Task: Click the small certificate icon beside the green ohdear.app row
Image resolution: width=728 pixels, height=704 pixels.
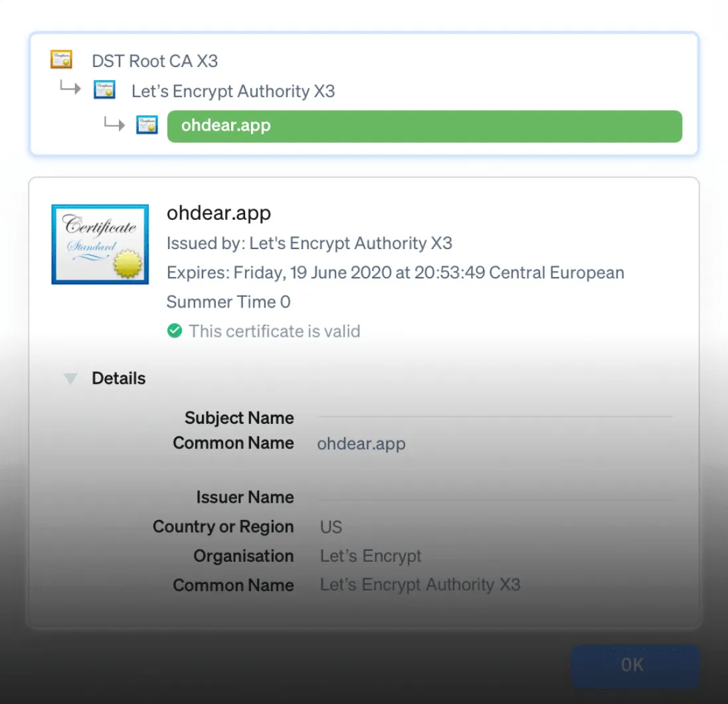Action: [147, 125]
